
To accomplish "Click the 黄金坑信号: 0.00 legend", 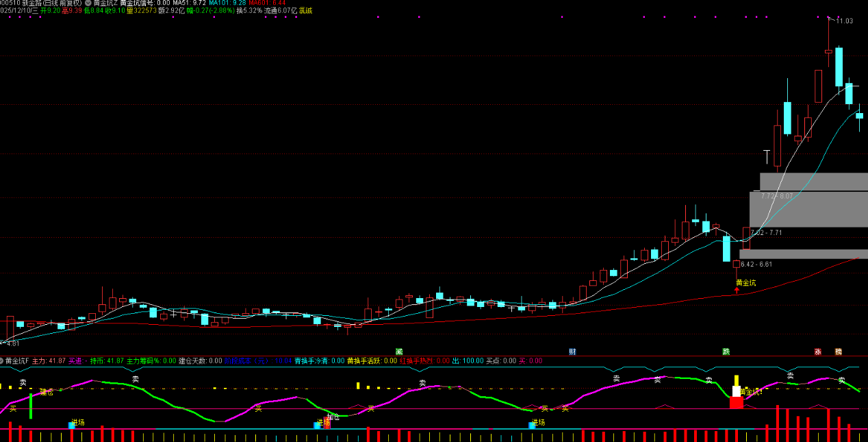I will click(144, 3).
